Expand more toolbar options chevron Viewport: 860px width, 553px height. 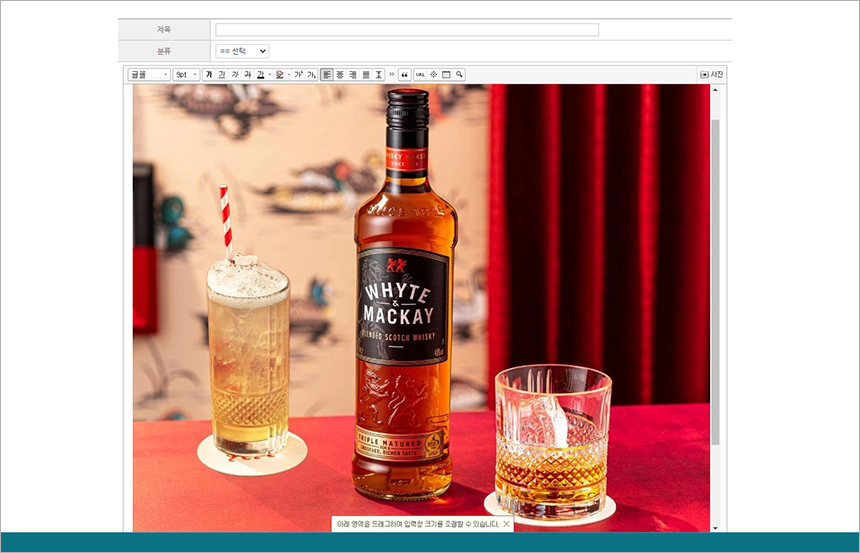[x=392, y=75]
